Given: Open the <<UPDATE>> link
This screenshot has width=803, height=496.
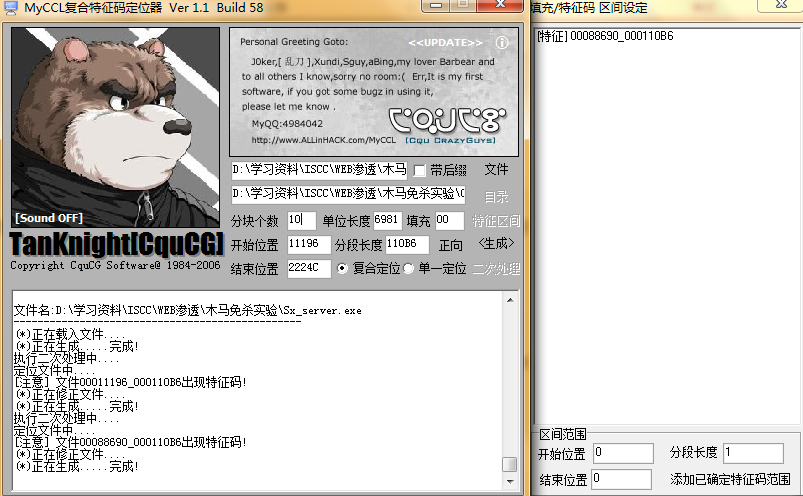Looking at the screenshot, I should (x=445, y=42).
